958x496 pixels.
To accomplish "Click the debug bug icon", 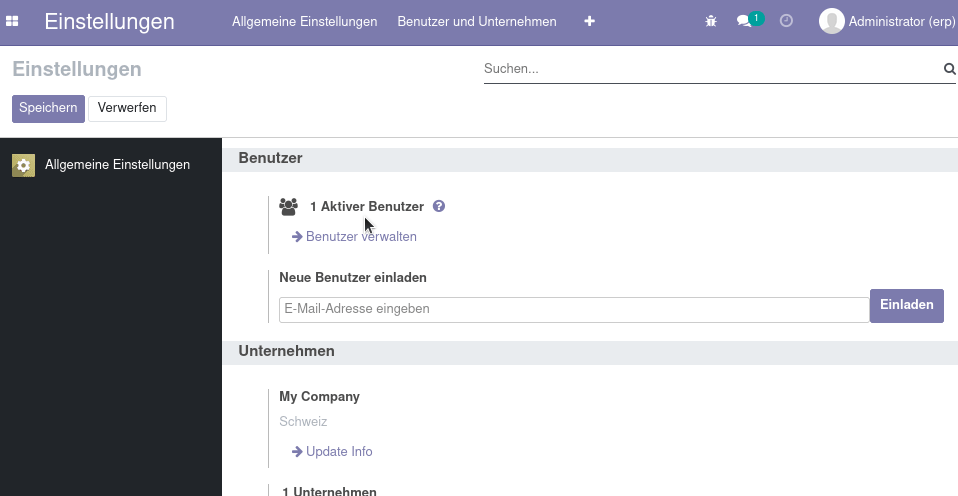I will point(711,21).
